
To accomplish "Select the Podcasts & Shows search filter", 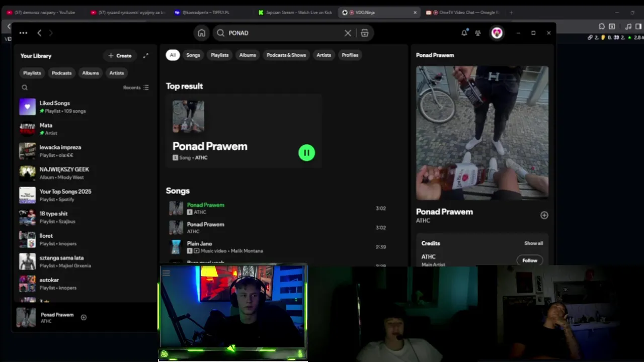I will [x=286, y=55].
